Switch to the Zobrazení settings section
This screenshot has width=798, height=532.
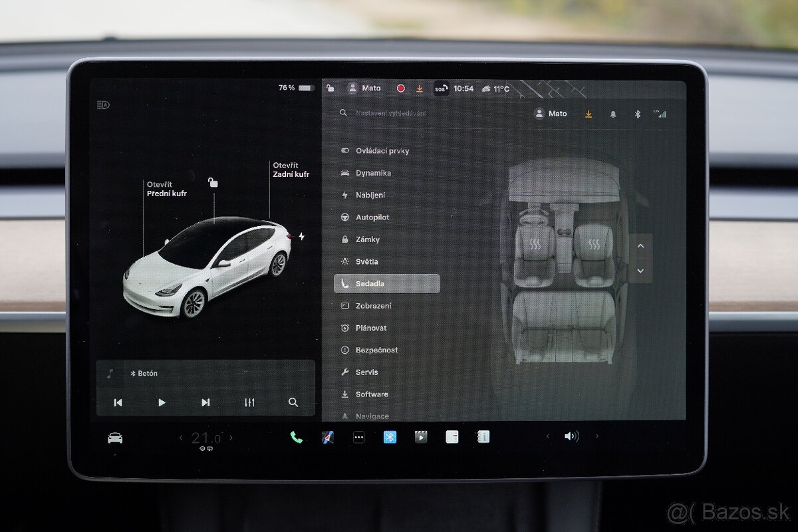tap(372, 305)
